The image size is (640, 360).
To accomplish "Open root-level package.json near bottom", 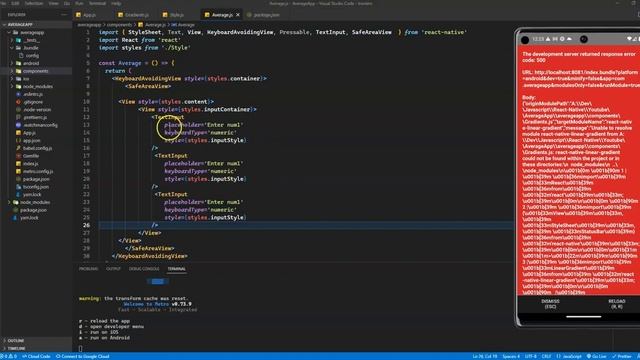I will 33,210.
